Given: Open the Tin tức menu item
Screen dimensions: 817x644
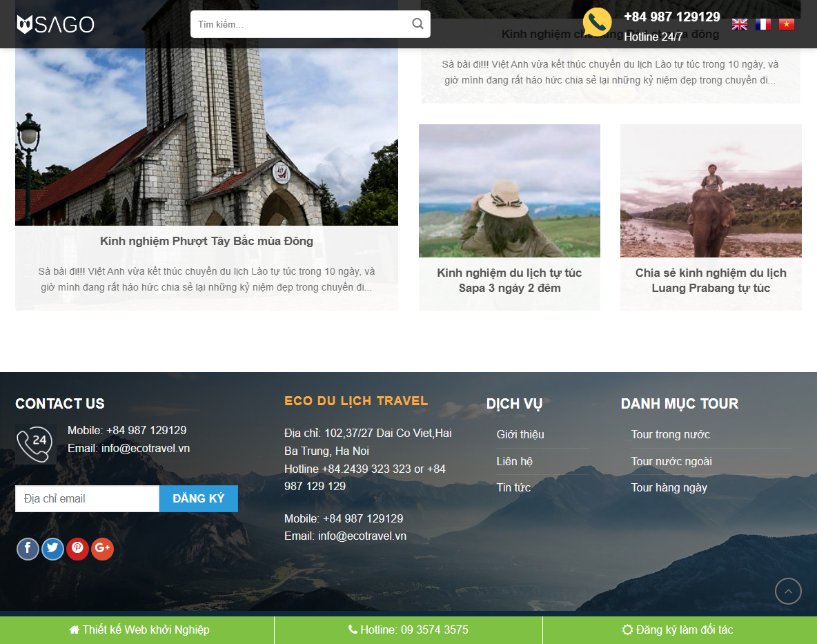Looking at the screenshot, I should point(513,487).
